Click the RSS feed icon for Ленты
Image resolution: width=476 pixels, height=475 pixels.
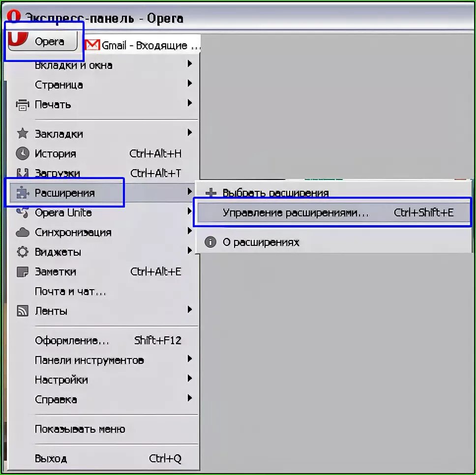[x=23, y=311]
